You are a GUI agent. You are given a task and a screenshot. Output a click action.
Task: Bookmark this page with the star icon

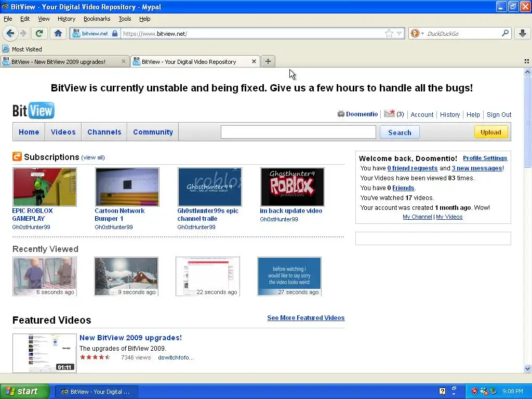[x=389, y=33]
